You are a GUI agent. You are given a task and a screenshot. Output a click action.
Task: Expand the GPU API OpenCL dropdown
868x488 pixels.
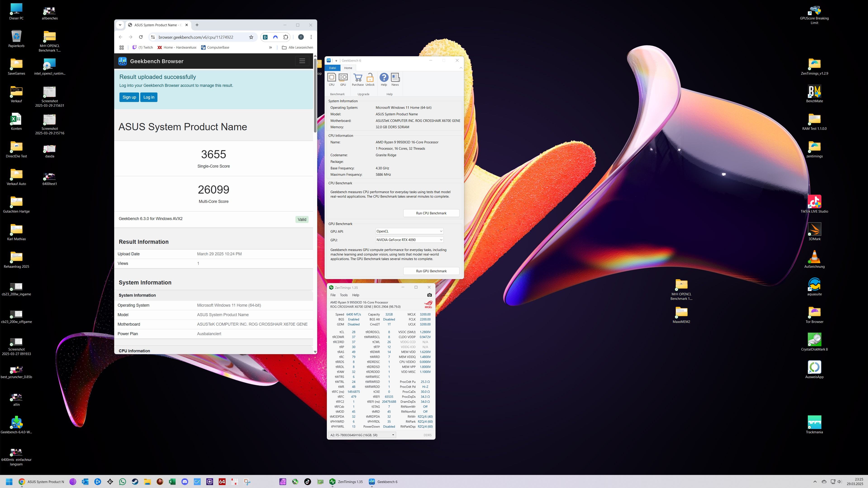point(409,231)
